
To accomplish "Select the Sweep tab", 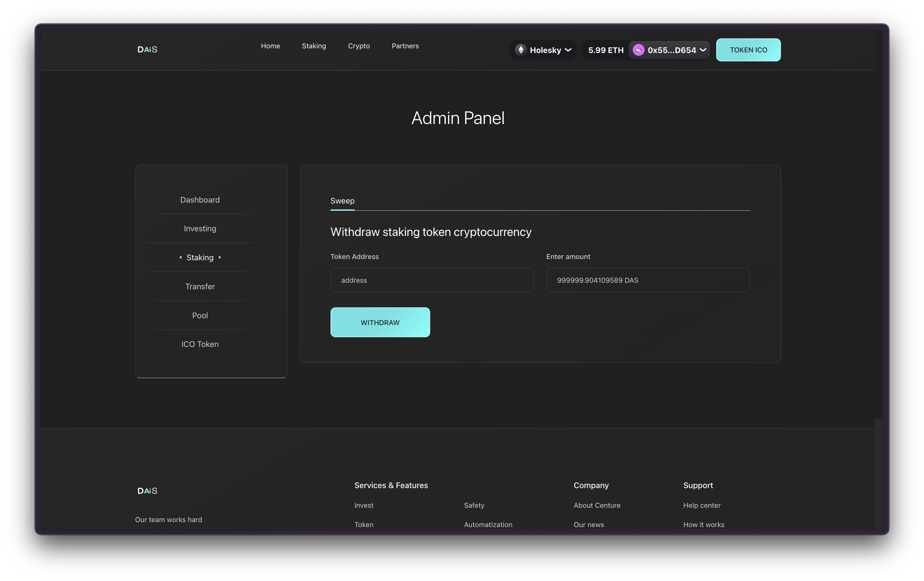I will [342, 201].
